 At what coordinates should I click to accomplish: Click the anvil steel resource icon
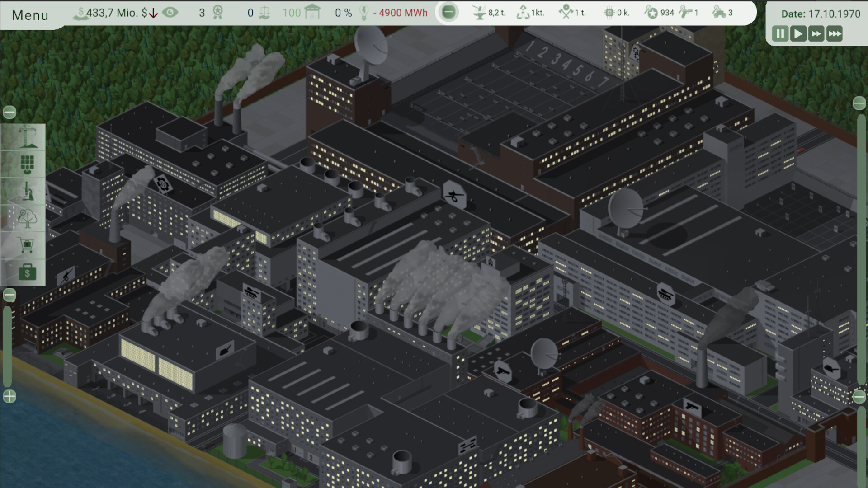(x=479, y=13)
